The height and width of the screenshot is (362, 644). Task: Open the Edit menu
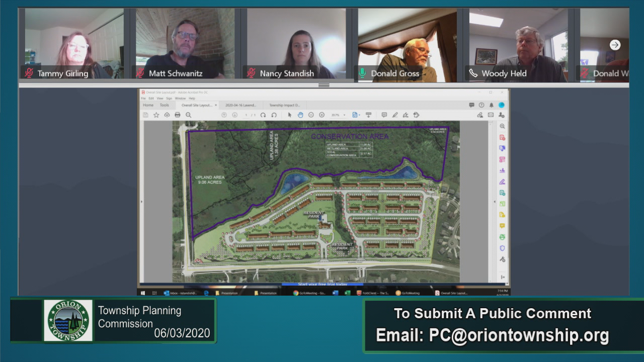(151, 99)
